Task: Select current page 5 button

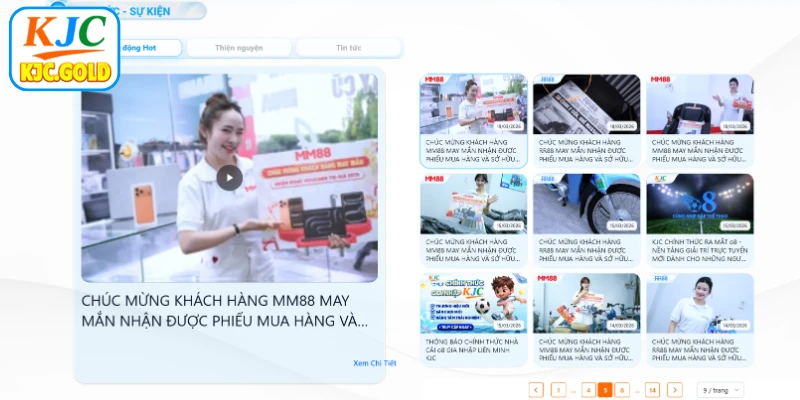Action: [605, 390]
